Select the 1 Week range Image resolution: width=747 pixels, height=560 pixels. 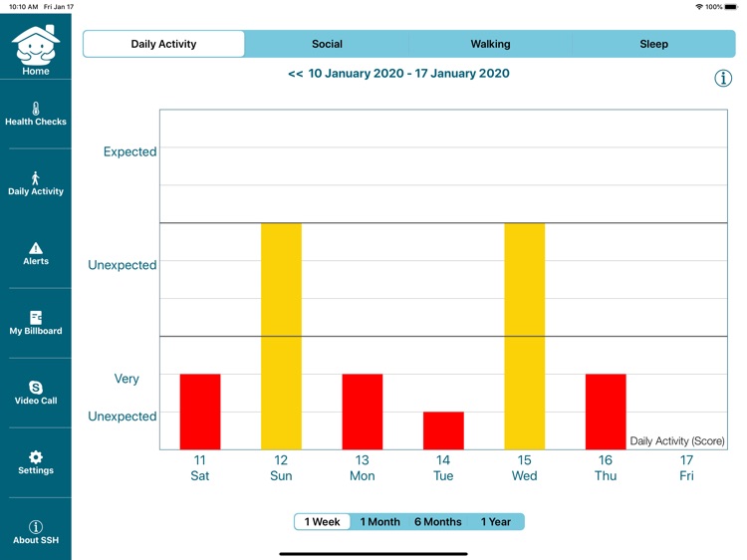point(323,522)
